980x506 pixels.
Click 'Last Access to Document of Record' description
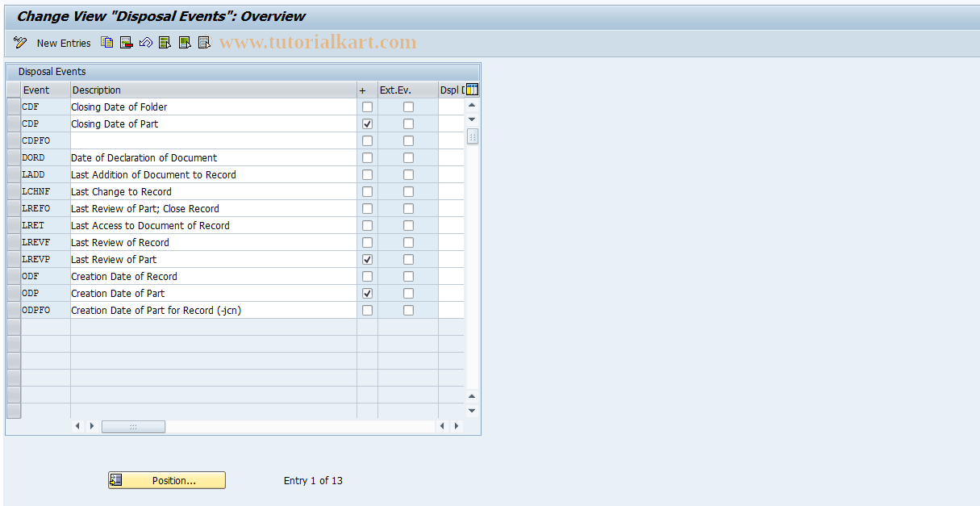(214, 225)
